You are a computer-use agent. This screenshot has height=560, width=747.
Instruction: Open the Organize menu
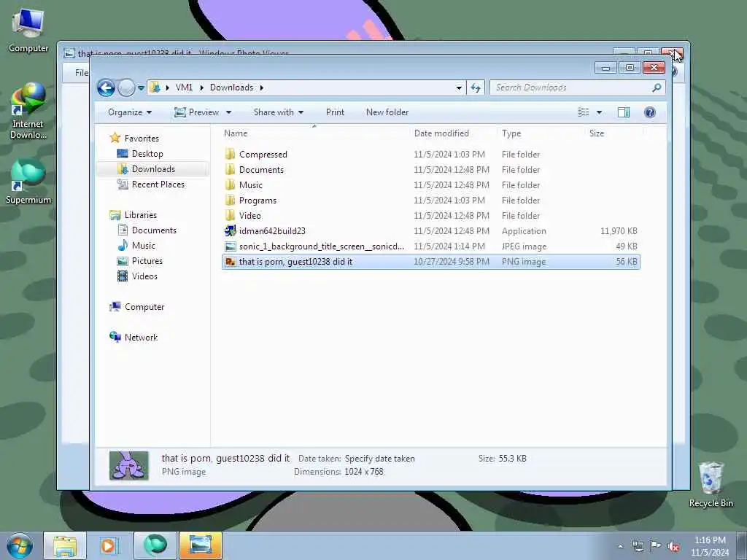[130, 112]
